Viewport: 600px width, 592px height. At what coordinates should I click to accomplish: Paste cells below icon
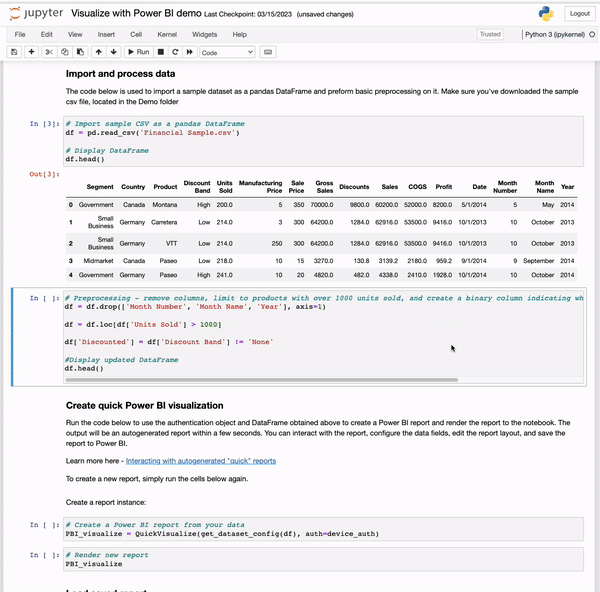[80, 52]
